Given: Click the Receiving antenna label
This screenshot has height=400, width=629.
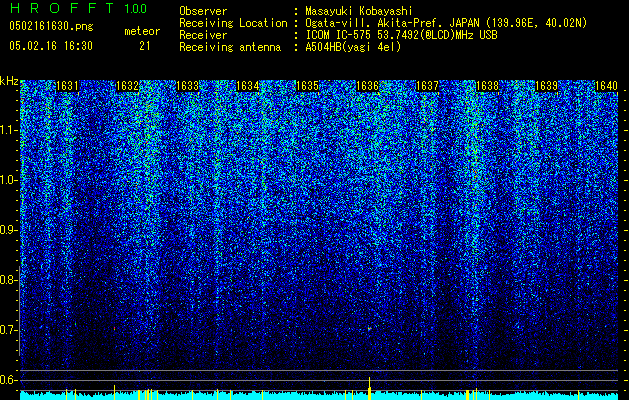Looking at the screenshot, I should [x=230, y=47].
